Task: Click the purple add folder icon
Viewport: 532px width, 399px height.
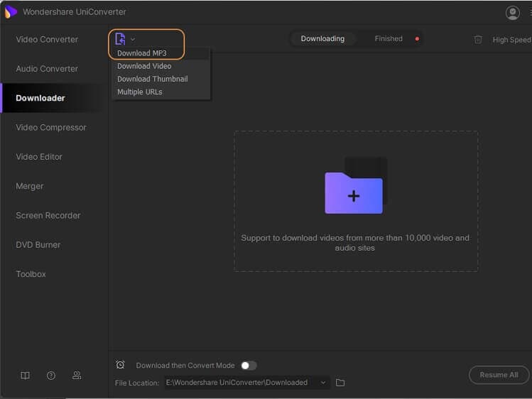Action: pos(354,192)
